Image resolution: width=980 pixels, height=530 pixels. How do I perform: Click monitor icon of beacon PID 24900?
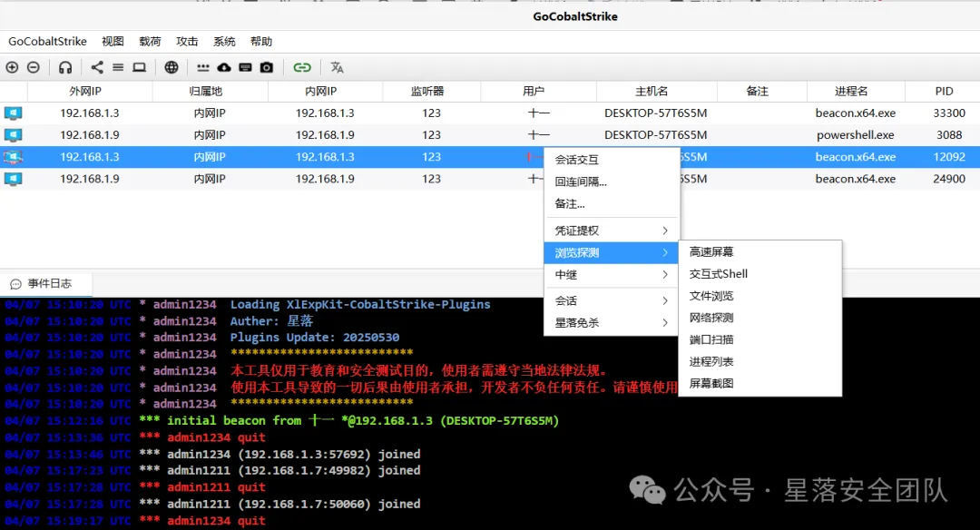click(x=13, y=179)
